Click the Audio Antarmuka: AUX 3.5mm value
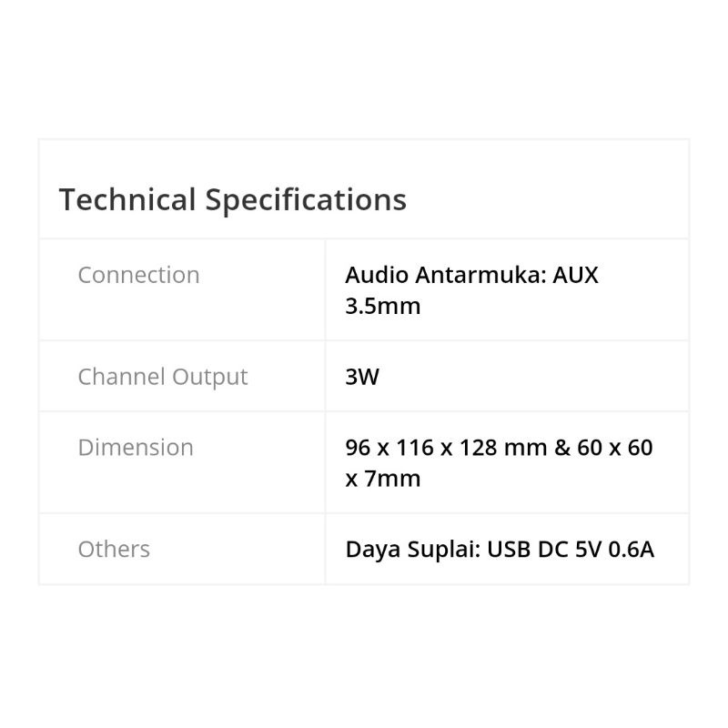 click(x=471, y=290)
